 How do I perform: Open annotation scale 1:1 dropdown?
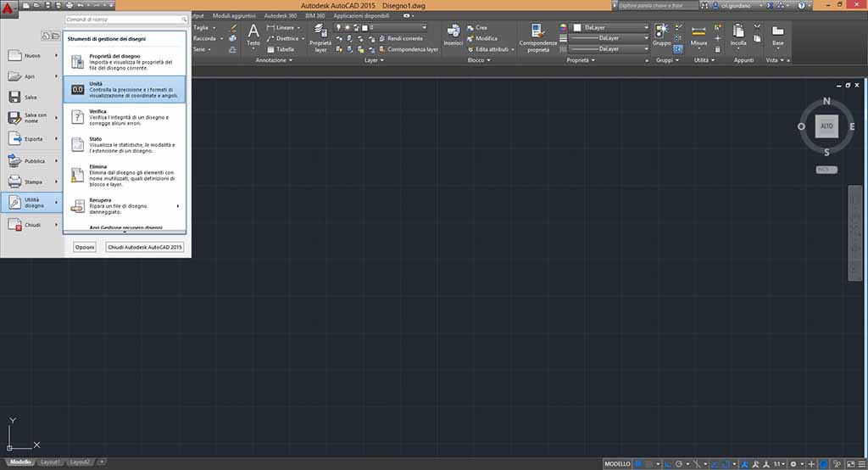tap(779, 464)
